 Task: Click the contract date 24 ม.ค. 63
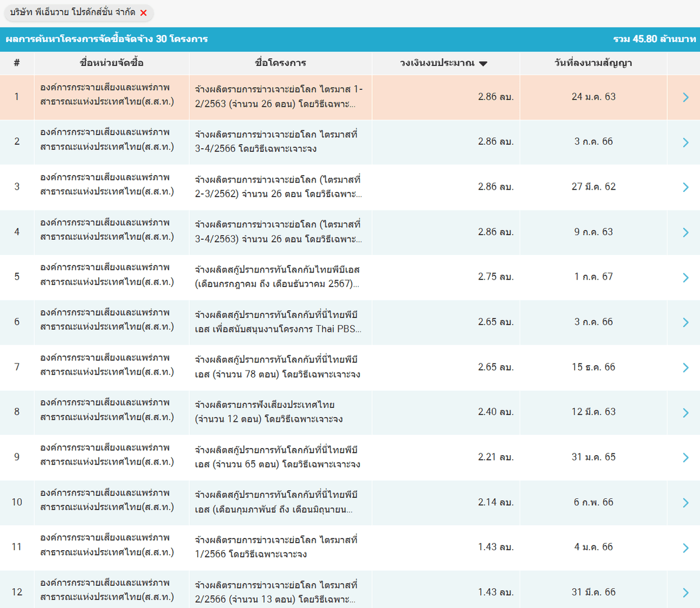pyautogui.click(x=594, y=97)
